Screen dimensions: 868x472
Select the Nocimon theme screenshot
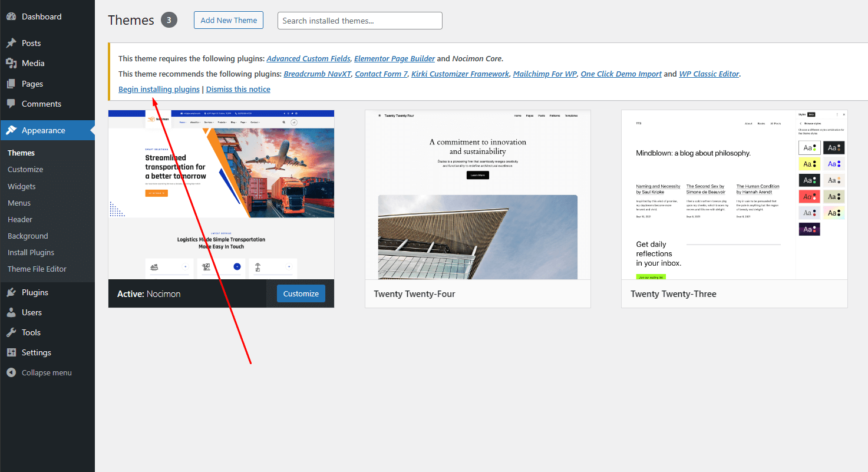click(x=221, y=194)
